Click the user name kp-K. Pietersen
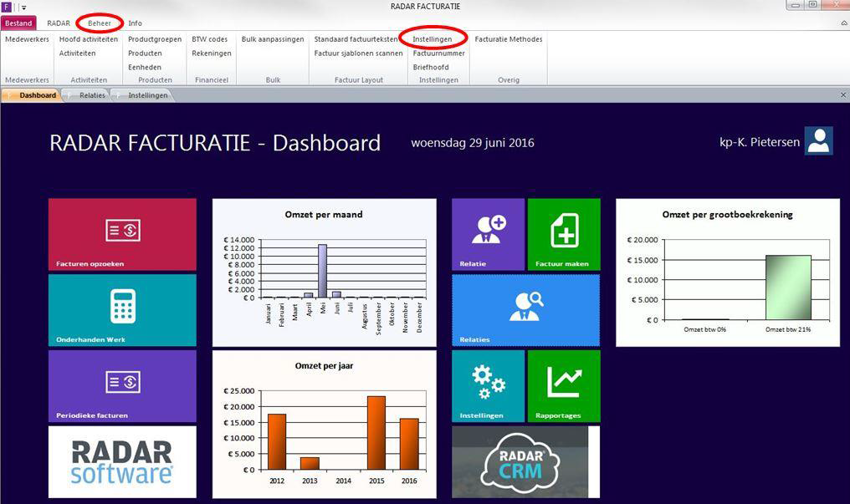Image resolution: width=850 pixels, height=504 pixels. pyautogui.click(x=760, y=142)
